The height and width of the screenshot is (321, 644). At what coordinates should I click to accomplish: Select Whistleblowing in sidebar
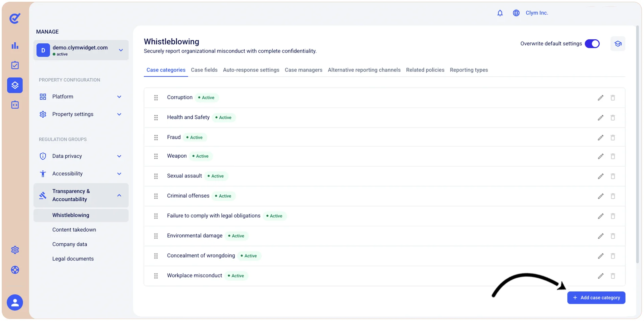coord(81,215)
